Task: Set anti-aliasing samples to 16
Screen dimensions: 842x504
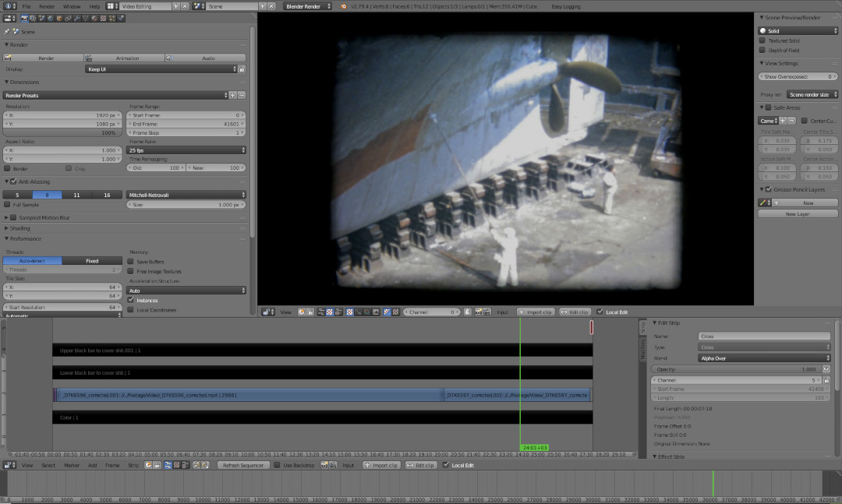Action: 107,195
